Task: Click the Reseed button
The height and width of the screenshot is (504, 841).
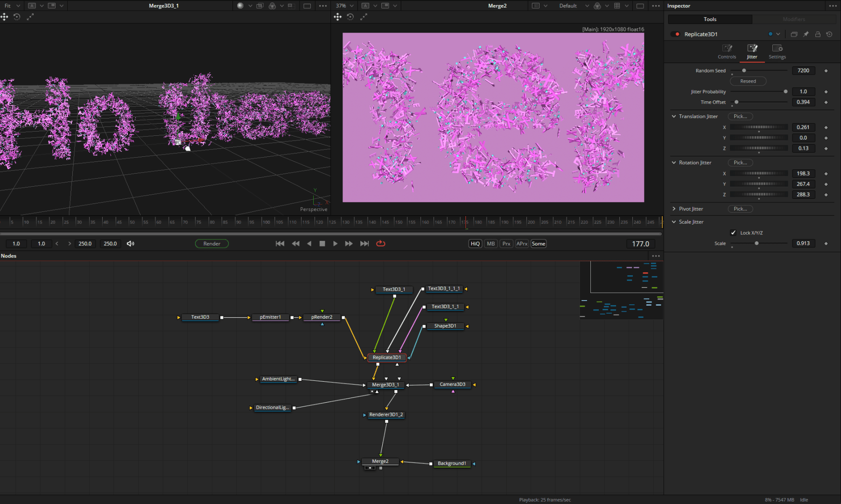Action: (x=748, y=81)
